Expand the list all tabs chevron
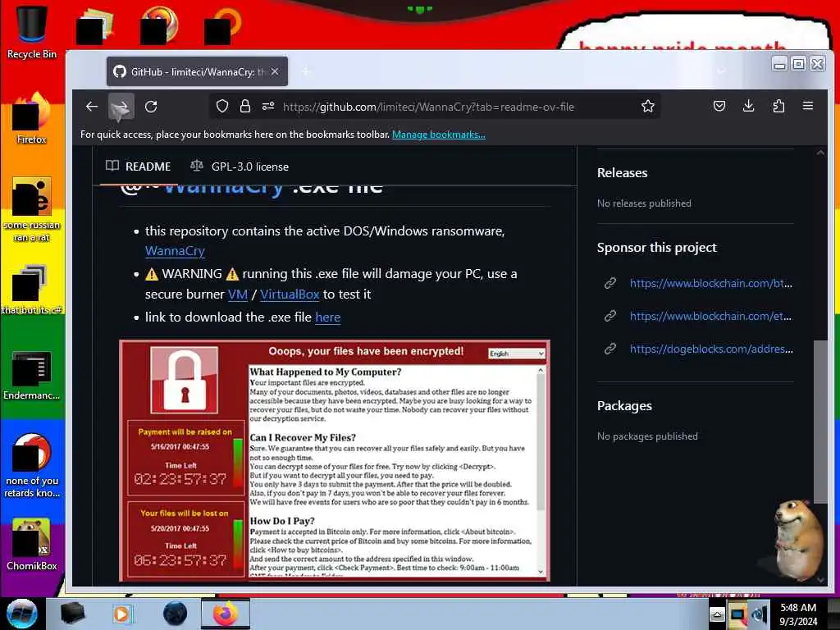Image resolution: width=840 pixels, height=630 pixels. pyautogui.click(x=722, y=71)
